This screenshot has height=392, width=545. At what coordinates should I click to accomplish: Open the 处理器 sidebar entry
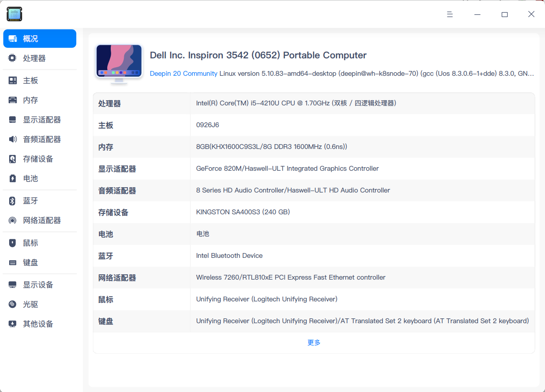point(40,58)
